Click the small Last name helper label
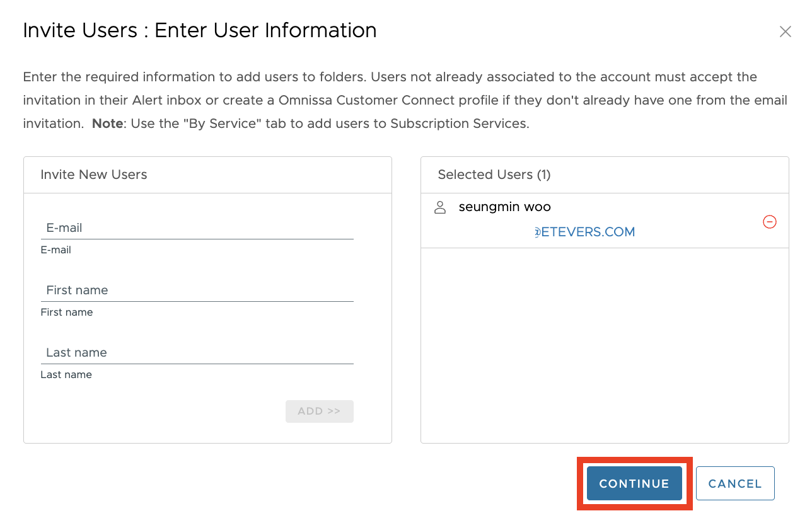Image resolution: width=812 pixels, height=523 pixels. (66, 375)
